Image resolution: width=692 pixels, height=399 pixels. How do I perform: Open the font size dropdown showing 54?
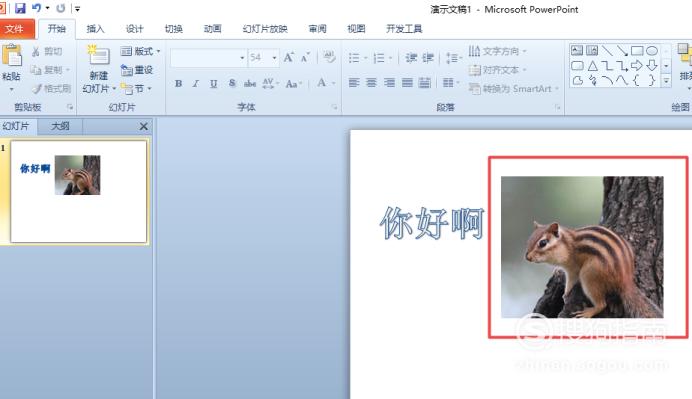tap(274, 58)
